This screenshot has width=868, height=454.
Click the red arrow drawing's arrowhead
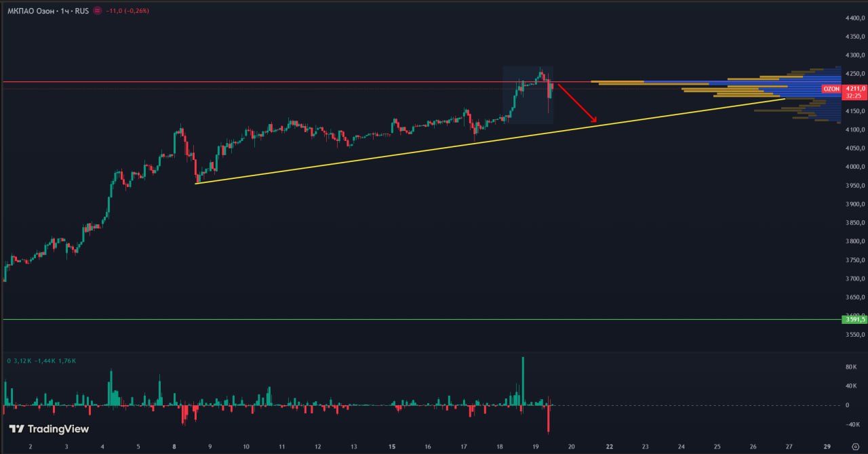coord(594,121)
